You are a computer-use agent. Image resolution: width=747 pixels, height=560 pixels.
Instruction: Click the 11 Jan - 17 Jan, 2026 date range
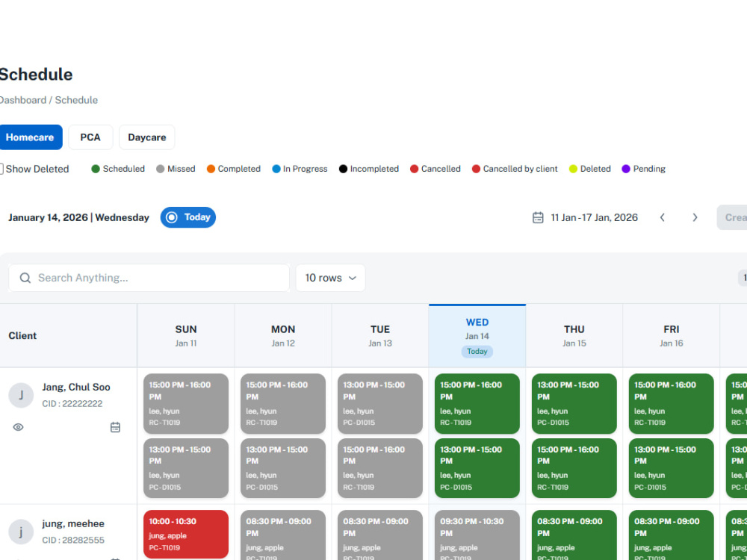click(x=594, y=217)
